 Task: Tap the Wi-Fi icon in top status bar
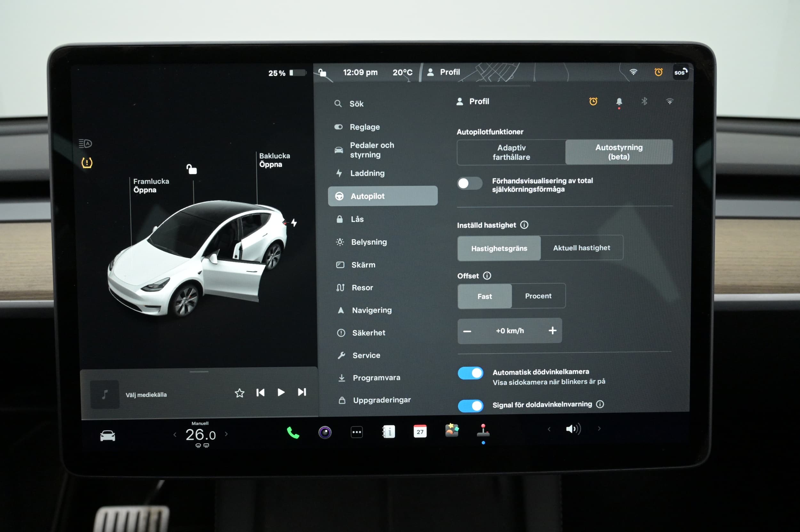tap(633, 72)
